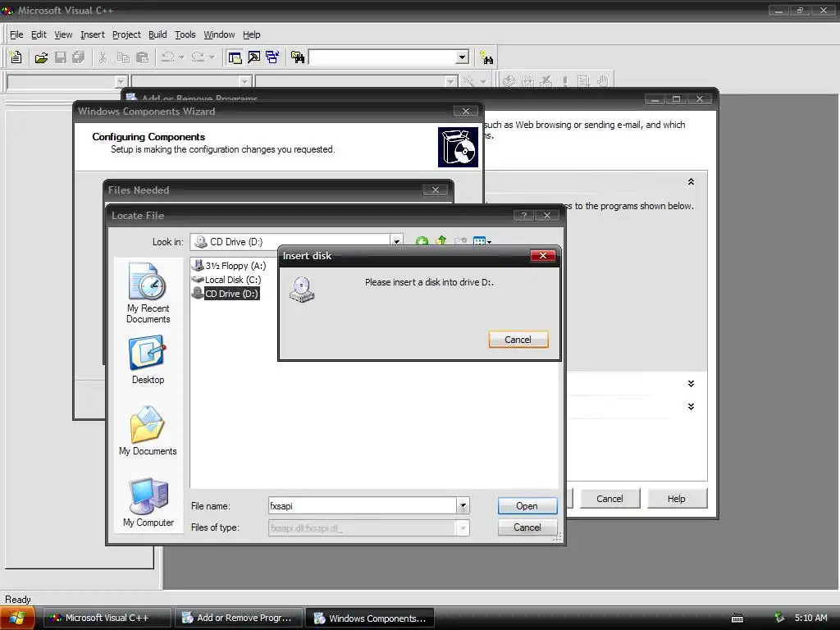This screenshot has height=630, width=840.
Task: Click the Compile build toolbar icon
Action: [x=509, y=81]
